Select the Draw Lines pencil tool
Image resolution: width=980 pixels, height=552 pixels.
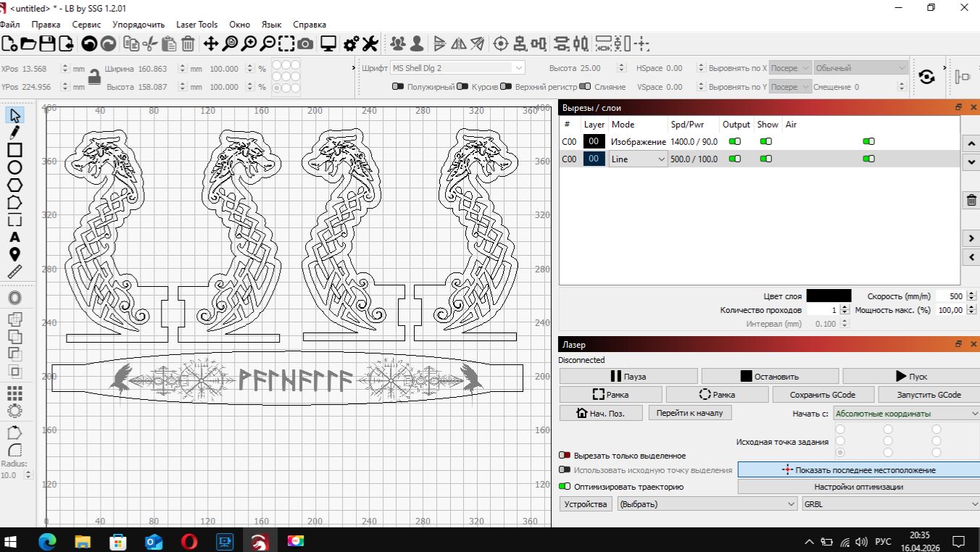coord(14,133)
